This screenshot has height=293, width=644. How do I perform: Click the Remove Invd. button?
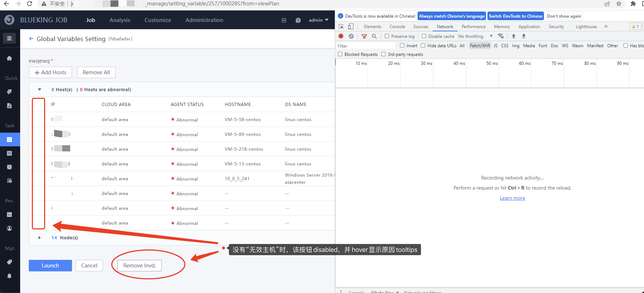[139, 265]
